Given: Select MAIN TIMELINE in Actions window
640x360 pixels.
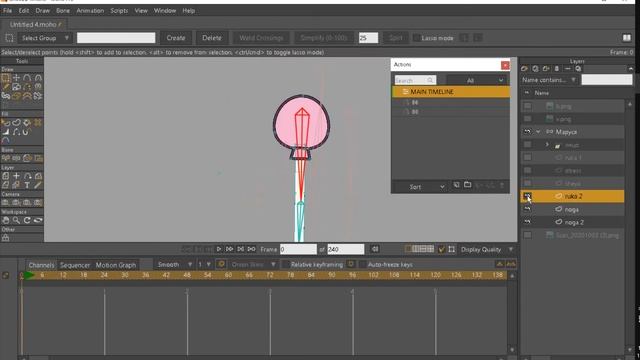Looking at the screenshot, I should click(451, 92).
